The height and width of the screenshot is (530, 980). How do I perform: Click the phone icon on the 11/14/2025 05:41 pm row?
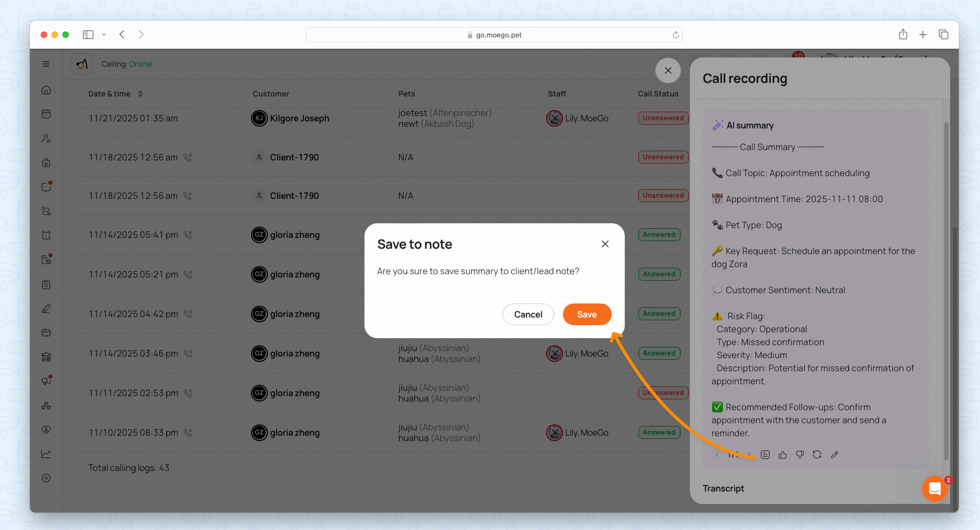click(188, 235)
